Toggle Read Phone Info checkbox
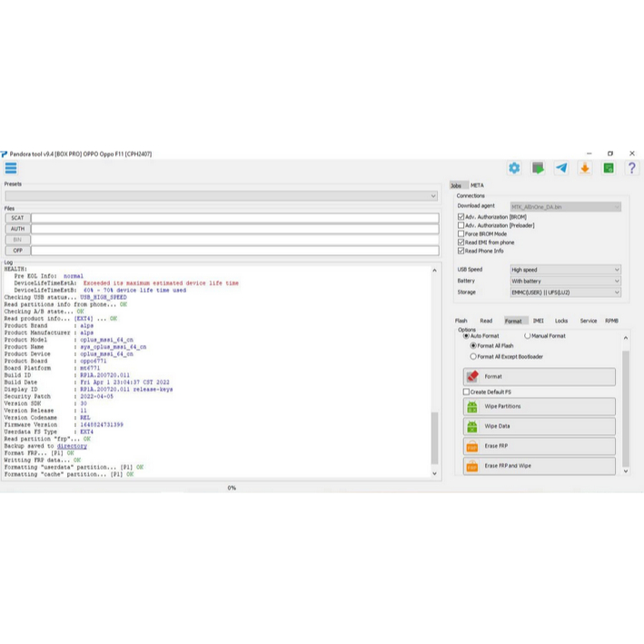The height and width of the screenshot is (644, 644). coord(461,251)
